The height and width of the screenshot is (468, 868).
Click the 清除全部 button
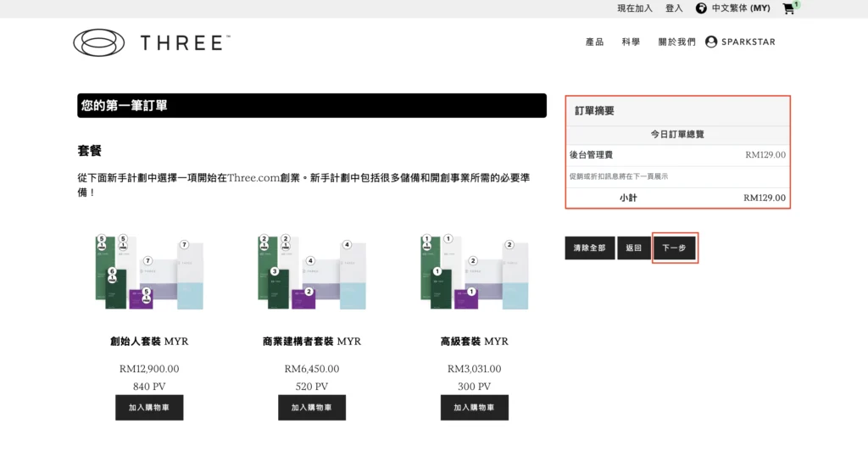point(590,248)
